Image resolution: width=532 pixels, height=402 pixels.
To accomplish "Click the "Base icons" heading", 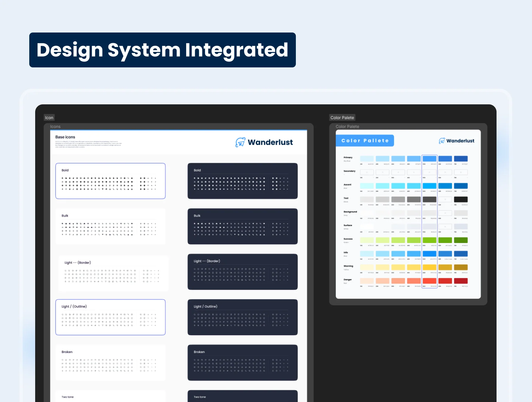I will 65,137.
